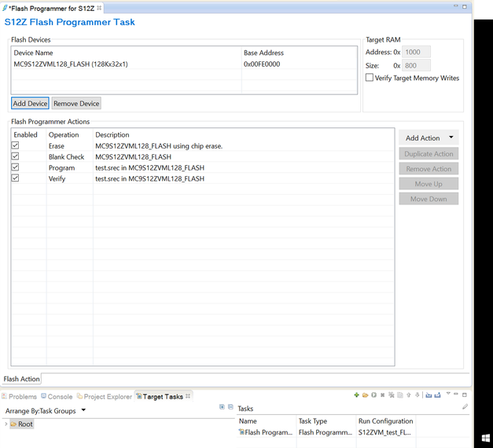Image resolution: width=493 pixels, height=448 pixels.
Task: Click the Flash Programm task type cell
Action: 326,432
